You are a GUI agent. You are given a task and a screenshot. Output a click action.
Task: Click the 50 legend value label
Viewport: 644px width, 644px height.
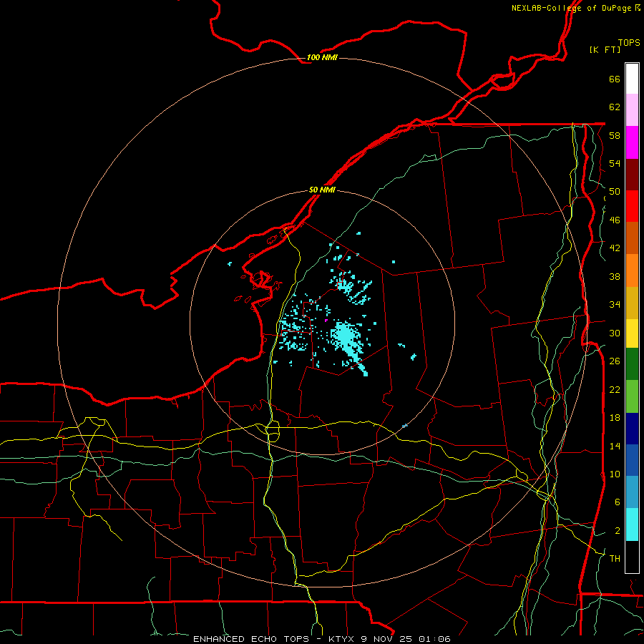point(615,192)
